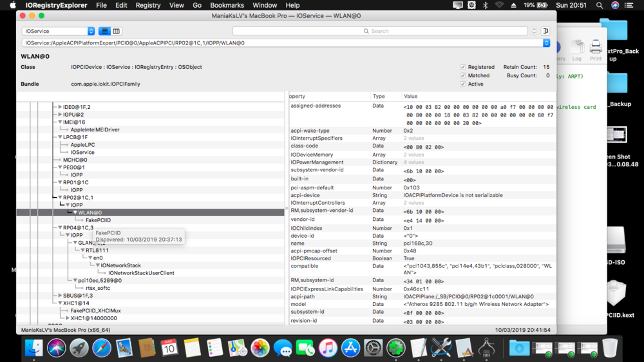Expand the SBUS@1F,3 tree node
Viewport: 644px width, 362px height.
click(60, 296)
